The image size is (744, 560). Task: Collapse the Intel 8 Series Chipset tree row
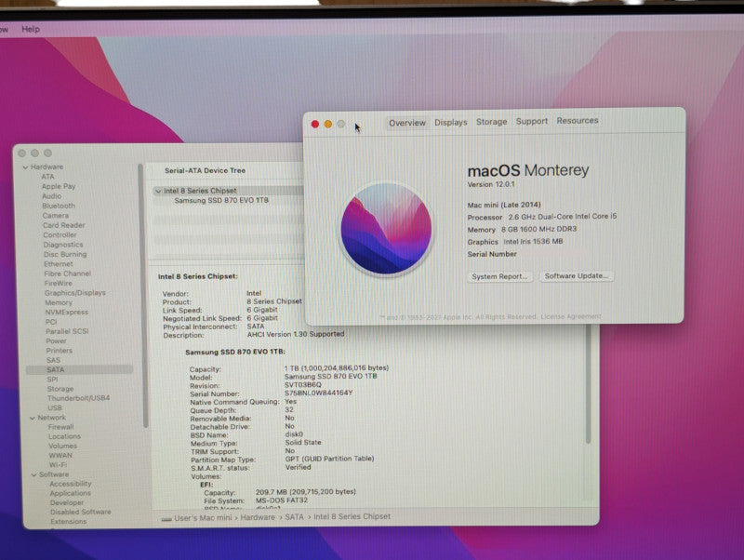pos(158,192)
